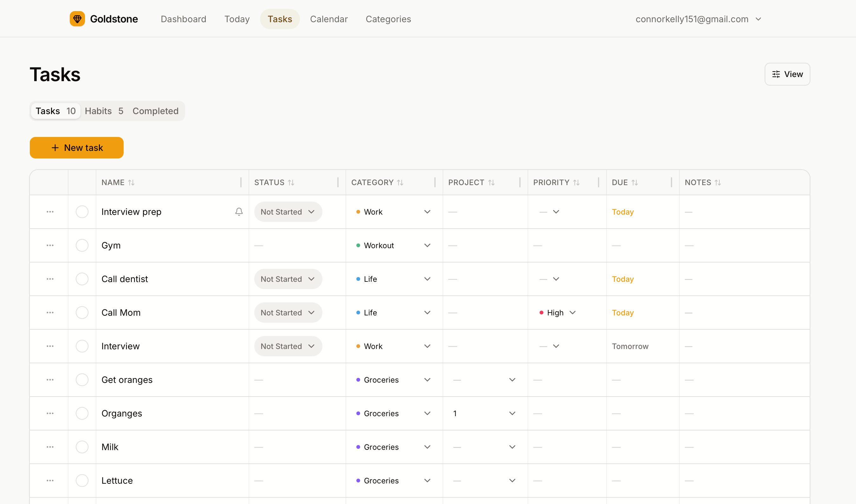This screenshot has width=856, height=504.
Task: Click the purple Groceries dot on Lettuce
Action: (x=358, y=481)
